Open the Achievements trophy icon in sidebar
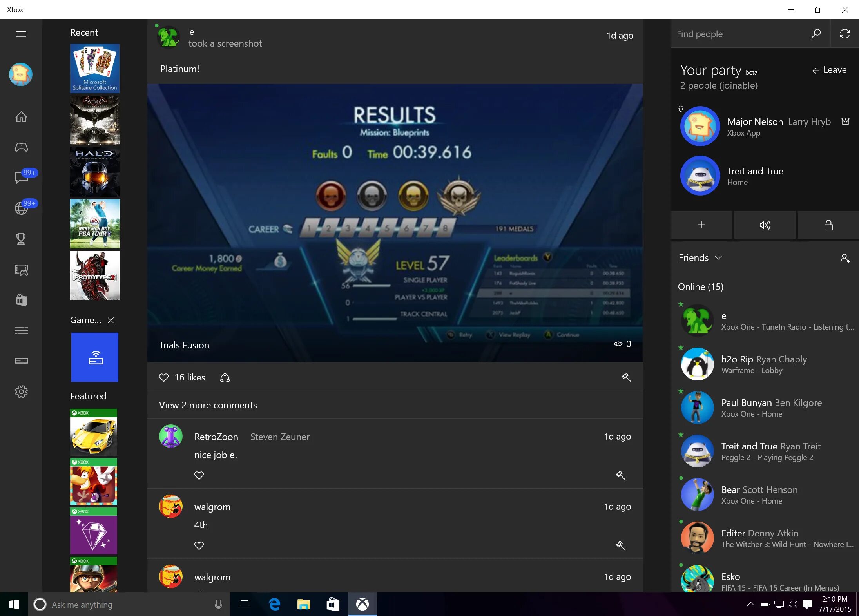Viewport: 859px width, 616px height. [x=21, y=239]
